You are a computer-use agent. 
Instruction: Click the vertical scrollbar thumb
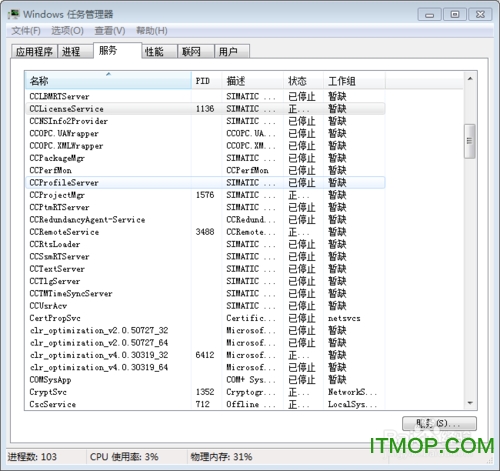click(470, 141)
